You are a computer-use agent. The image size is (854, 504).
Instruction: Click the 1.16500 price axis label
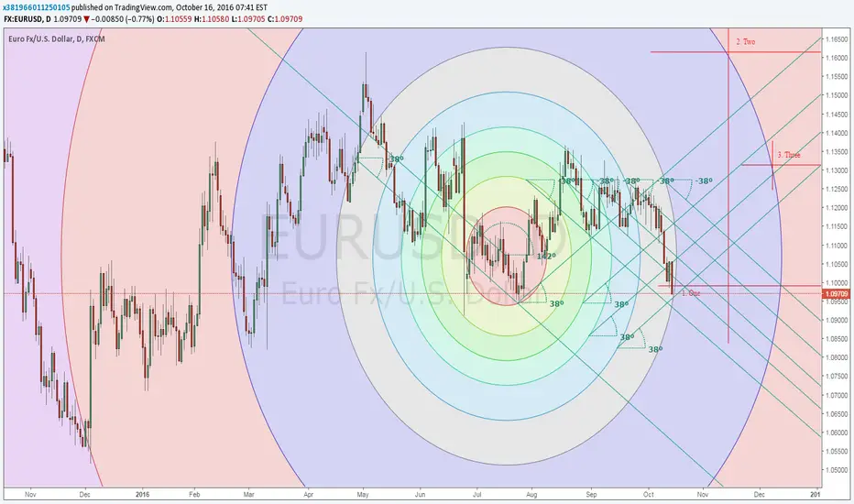coord(836,39)
